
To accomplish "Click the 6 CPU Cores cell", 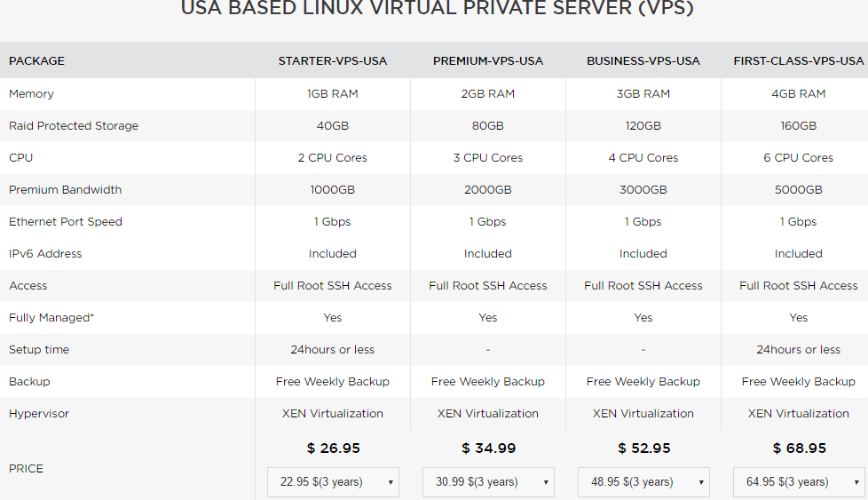I will pos(799,158).
